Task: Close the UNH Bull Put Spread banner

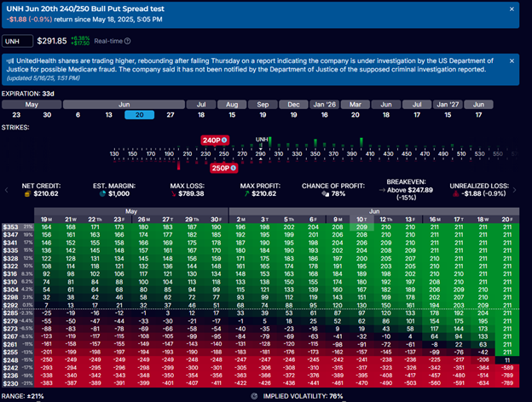Action: [512, 9]
